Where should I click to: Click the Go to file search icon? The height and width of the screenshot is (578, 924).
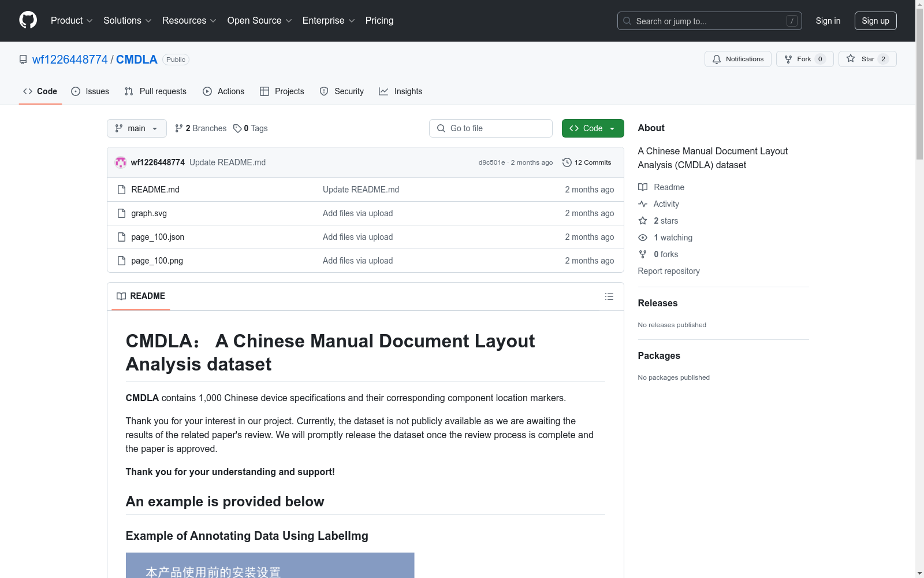click(x=441, y=128)
